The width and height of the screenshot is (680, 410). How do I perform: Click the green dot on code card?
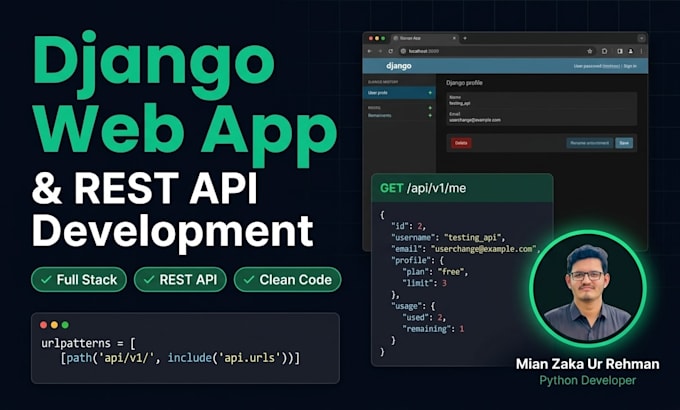(65, 325)
